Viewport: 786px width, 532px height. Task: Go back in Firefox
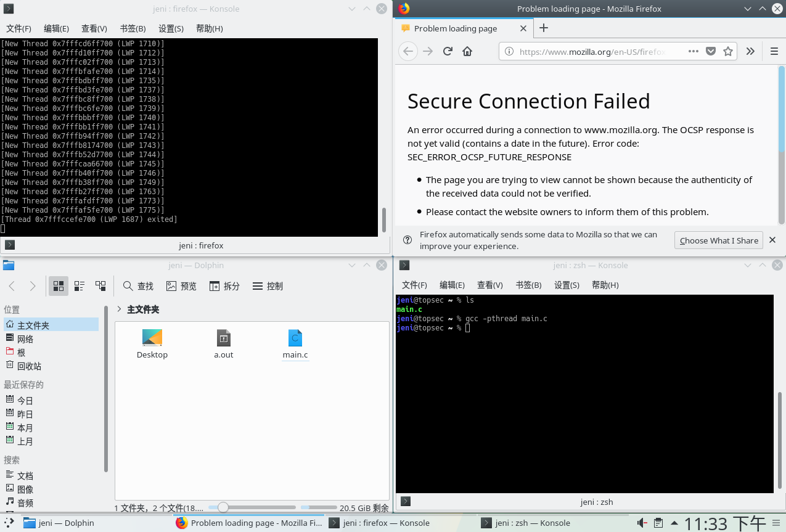pos(407,51)
